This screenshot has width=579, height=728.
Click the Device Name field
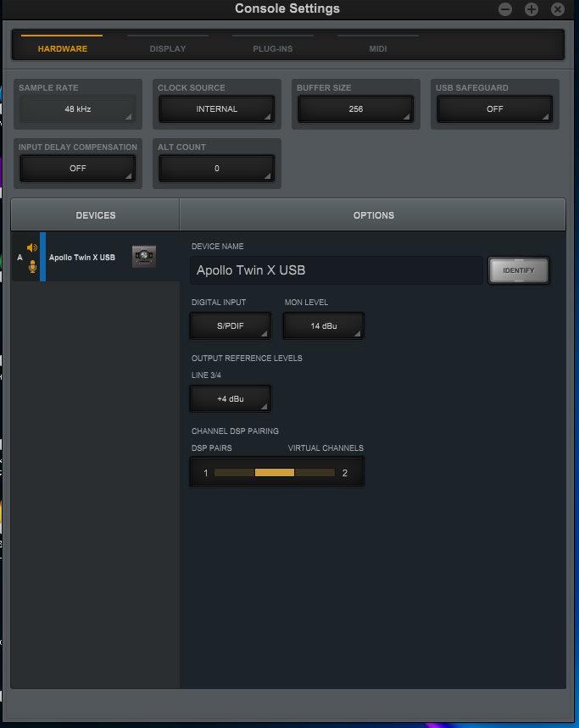(x=337, y=270)
